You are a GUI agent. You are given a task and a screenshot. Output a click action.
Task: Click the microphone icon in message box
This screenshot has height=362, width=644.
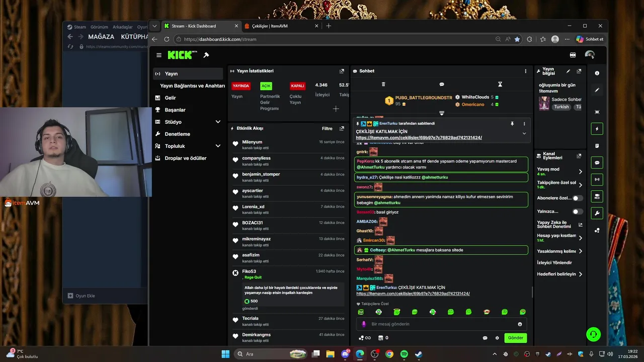tap(364, 324)
